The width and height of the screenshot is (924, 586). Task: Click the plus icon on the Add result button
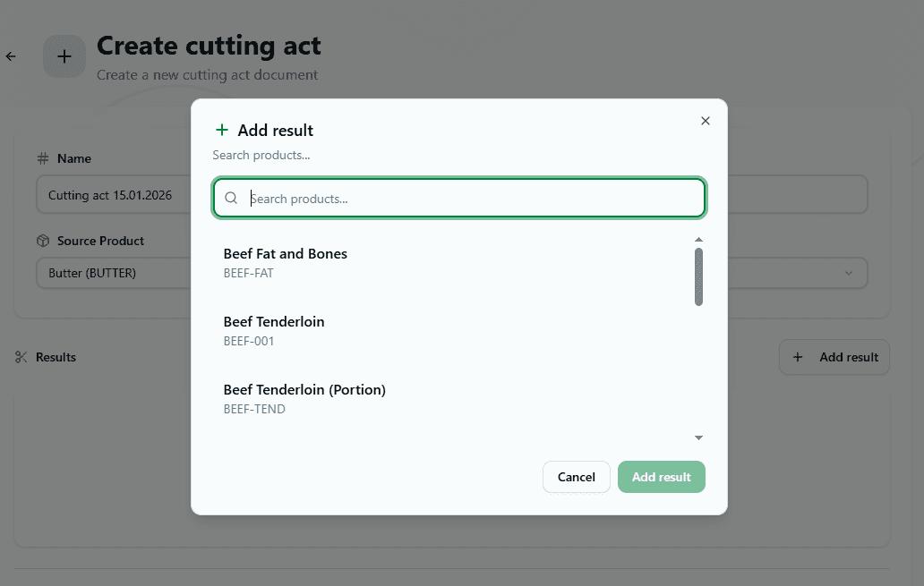(798, 357)
